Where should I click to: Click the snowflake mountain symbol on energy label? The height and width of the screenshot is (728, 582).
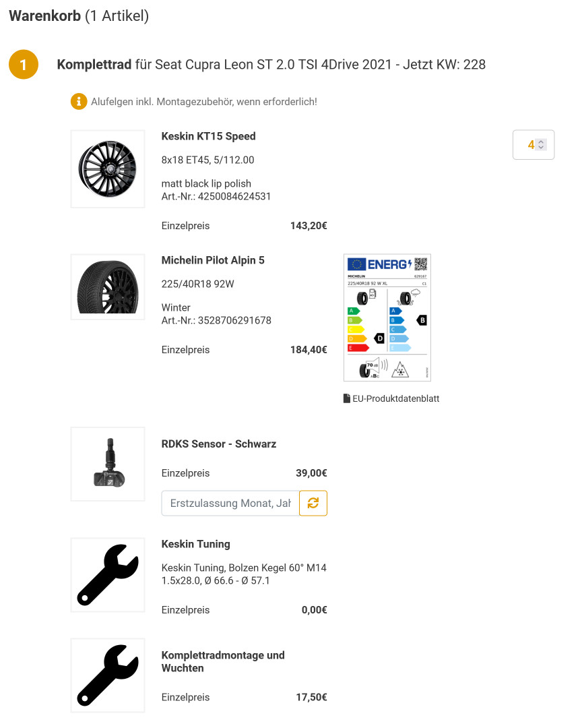coord(402,369)
